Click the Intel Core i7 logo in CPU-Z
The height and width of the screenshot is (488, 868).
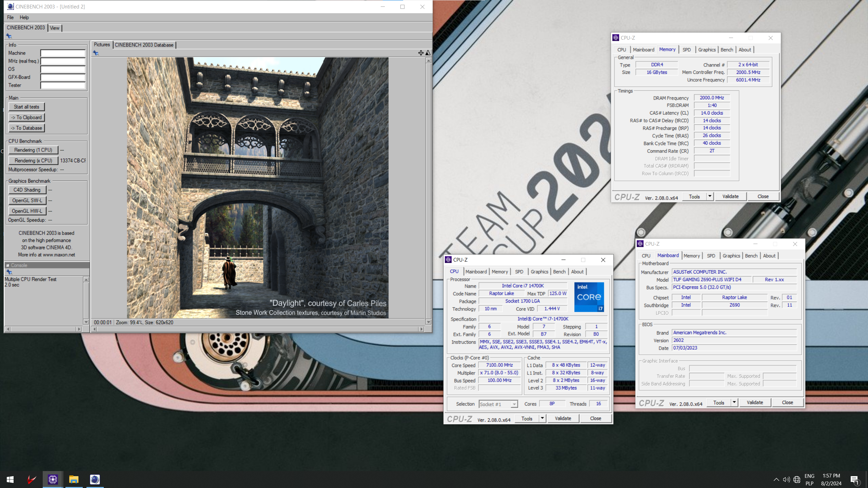(589, 297)
